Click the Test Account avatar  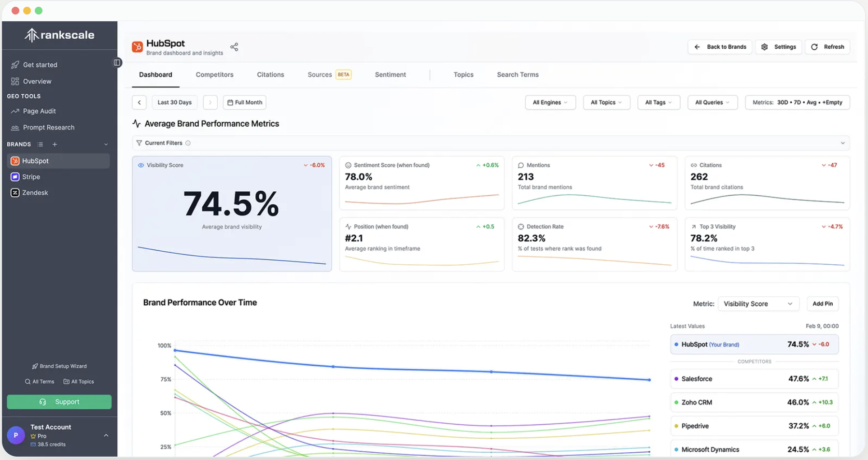tap(16, 435)
